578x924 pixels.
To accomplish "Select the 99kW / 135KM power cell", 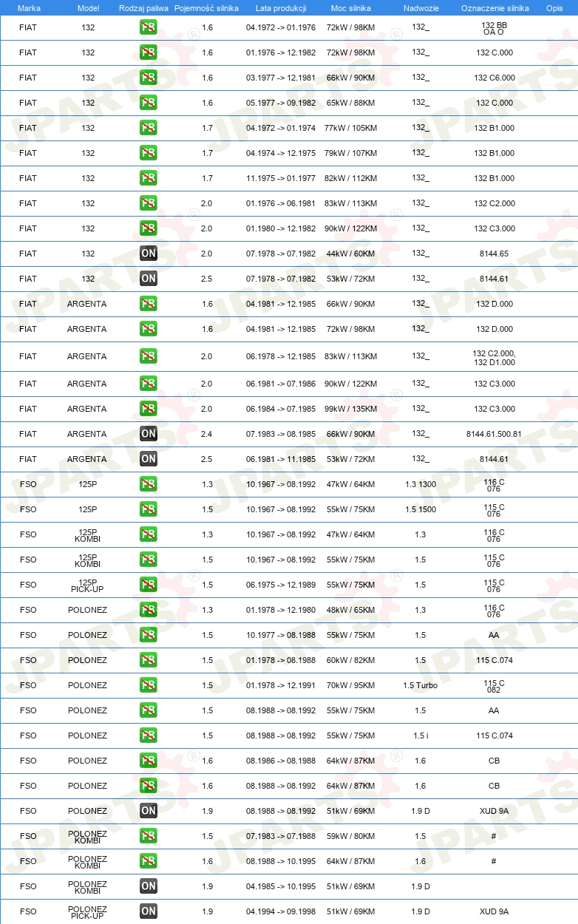I will [x=351, y=409].
